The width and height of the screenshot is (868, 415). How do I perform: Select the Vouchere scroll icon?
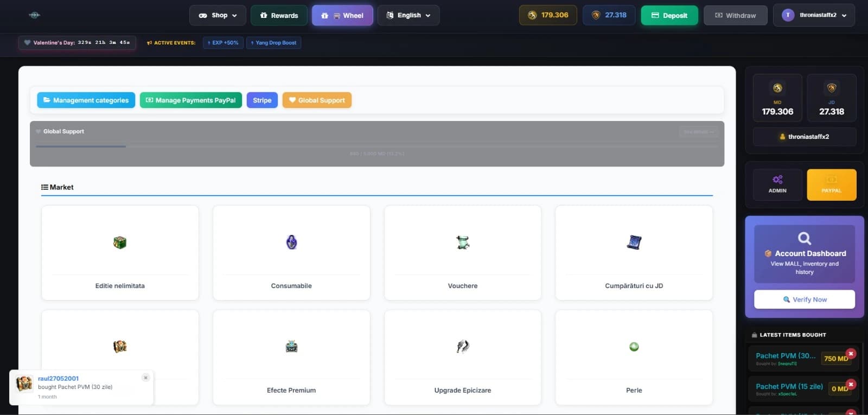click(x=463, y=242)
